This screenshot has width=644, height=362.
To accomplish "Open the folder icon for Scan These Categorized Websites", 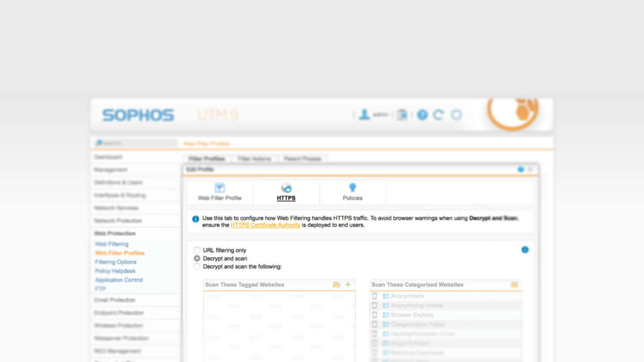I will click(516, 284).
